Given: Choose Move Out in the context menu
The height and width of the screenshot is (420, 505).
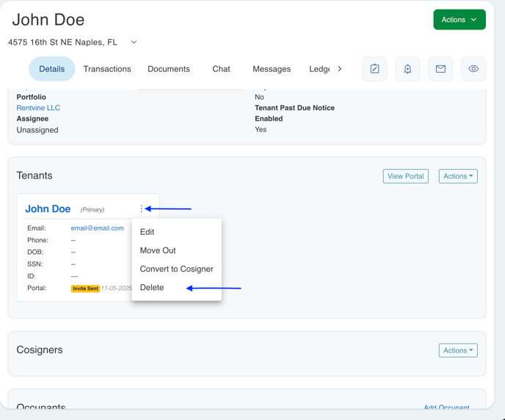Looking at the screenshot, I should (x=158, y=250).
